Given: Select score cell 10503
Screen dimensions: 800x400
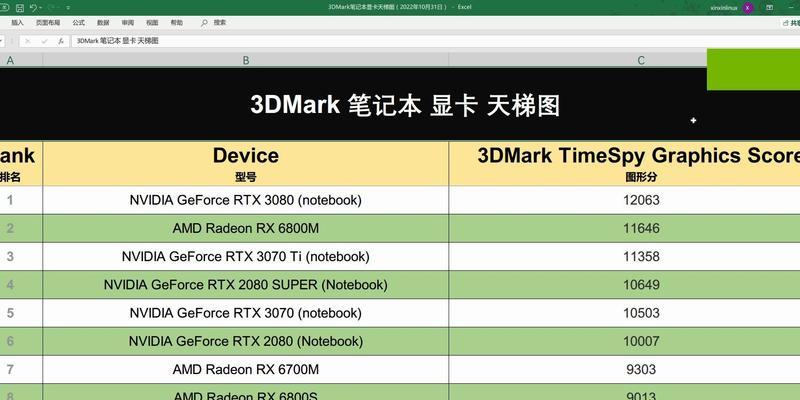Looking at the screenshot, I should (624, 313).
